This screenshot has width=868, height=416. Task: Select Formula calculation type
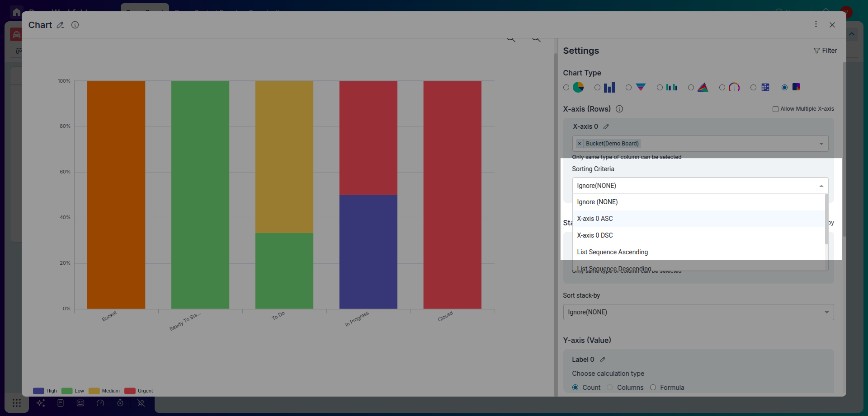pyautogui.click(x=653, y=388)
